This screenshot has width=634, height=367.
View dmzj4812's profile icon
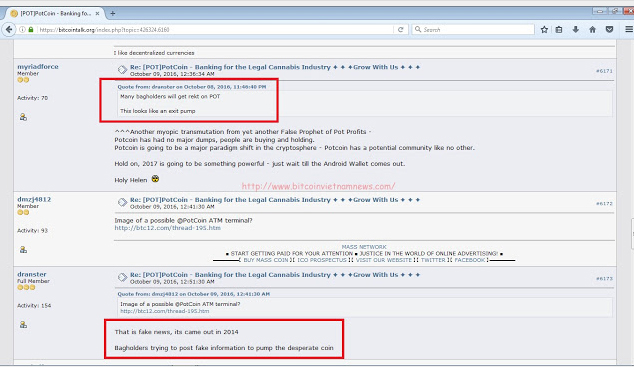point(23,250)
